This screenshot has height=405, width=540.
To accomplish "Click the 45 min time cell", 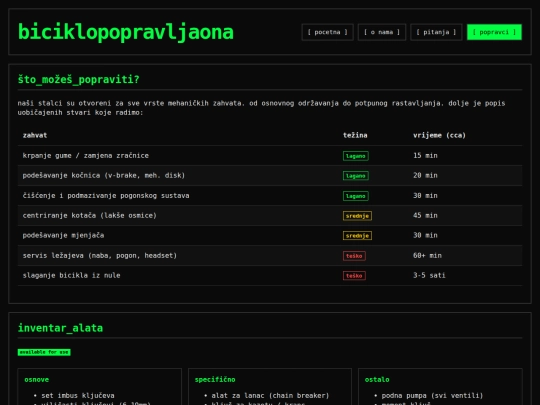I will (425, 216).
